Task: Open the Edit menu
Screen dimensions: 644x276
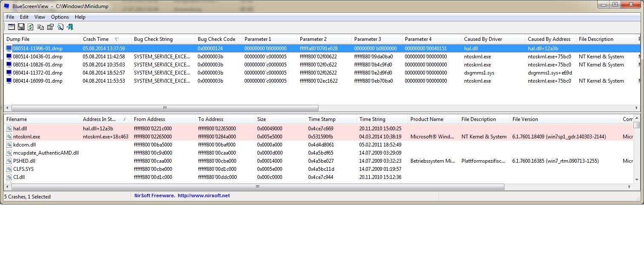Action: point(24,17)
